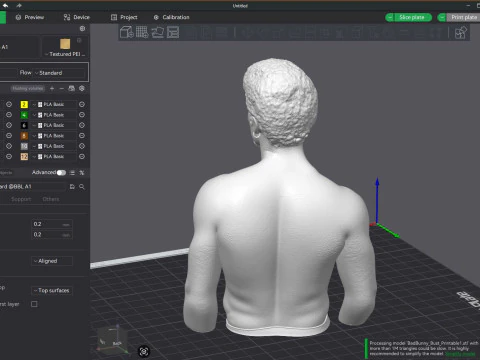Click the Auto orient toolbar icon
This screenshot has width=480, height=360.
click(x=158, y=32)
